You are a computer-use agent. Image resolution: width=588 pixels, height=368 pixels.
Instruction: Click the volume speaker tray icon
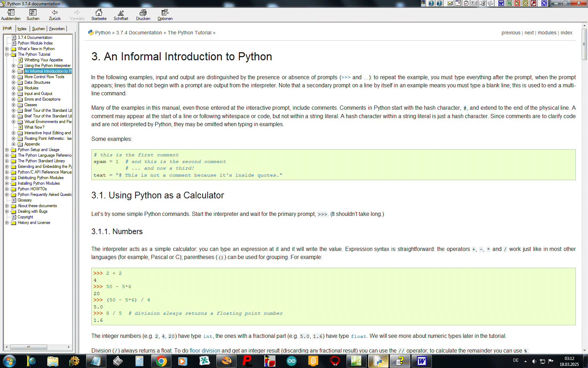[534, 361]
